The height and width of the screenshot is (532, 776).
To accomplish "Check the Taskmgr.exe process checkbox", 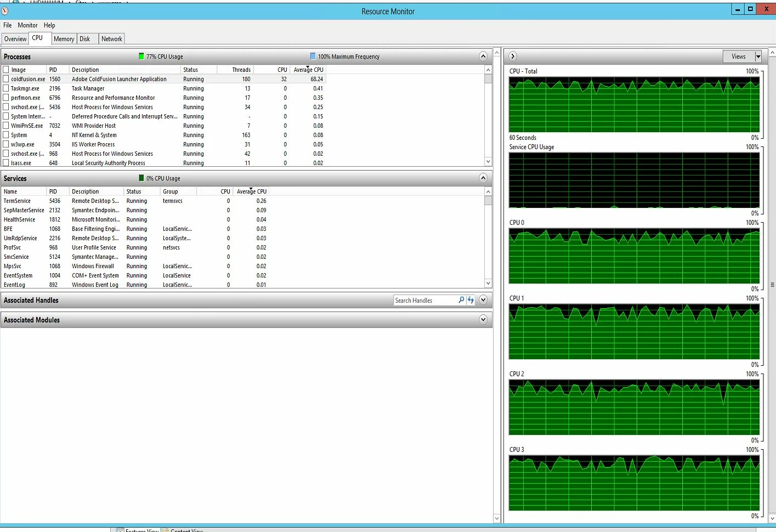I will click(x=6, y=88).
